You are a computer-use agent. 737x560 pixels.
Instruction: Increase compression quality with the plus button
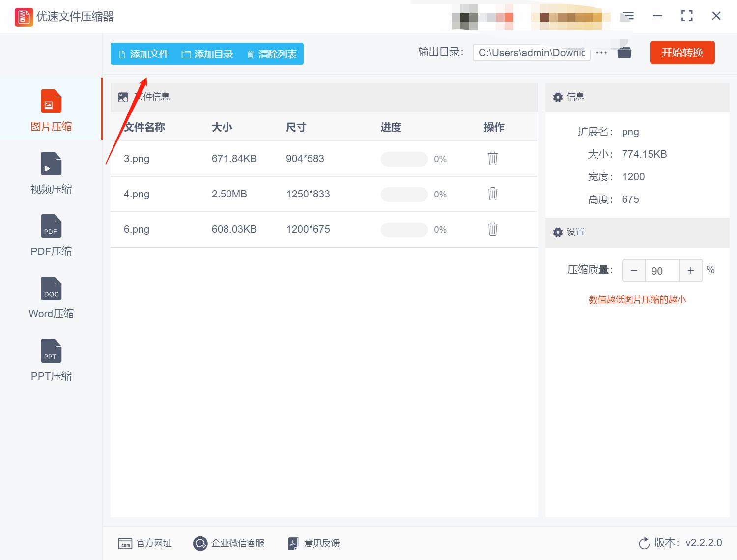(x=691, y=271)
